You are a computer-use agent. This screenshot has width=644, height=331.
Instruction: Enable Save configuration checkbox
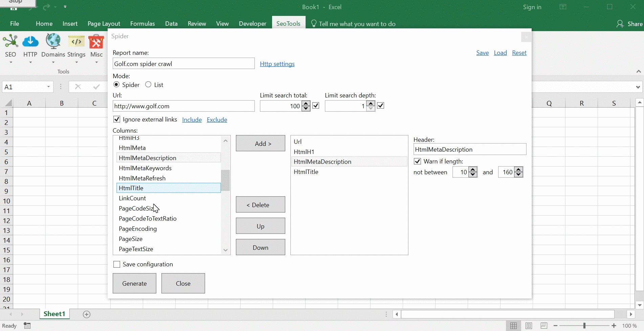[x=117, y=264]
